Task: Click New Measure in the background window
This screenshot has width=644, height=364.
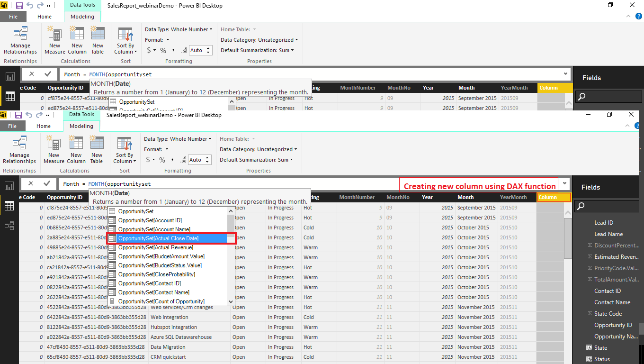Action: 55,39
